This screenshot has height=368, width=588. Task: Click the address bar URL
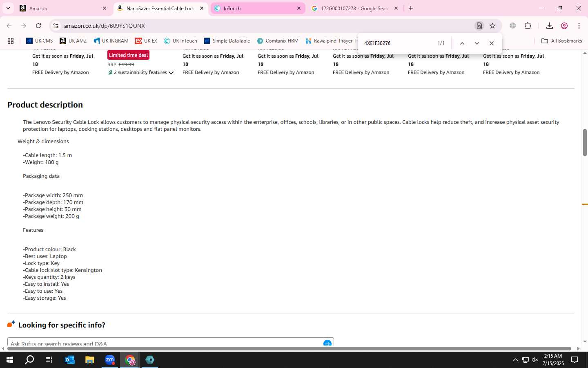(105, 26)
